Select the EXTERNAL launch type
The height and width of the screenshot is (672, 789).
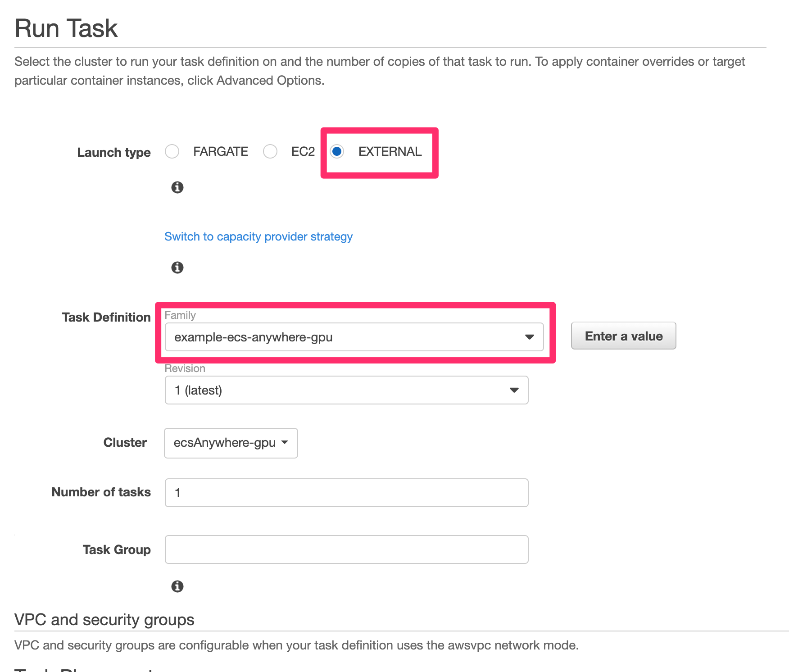click(x=337, y=152)
